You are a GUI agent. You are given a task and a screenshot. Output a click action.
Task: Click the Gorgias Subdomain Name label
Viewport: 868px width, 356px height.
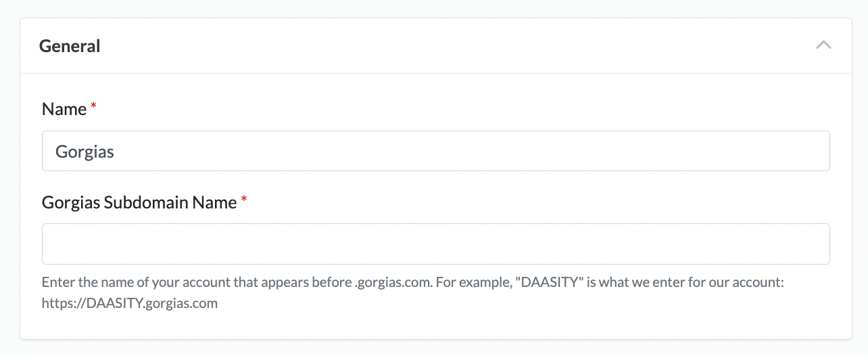click(x=139, y=202)
